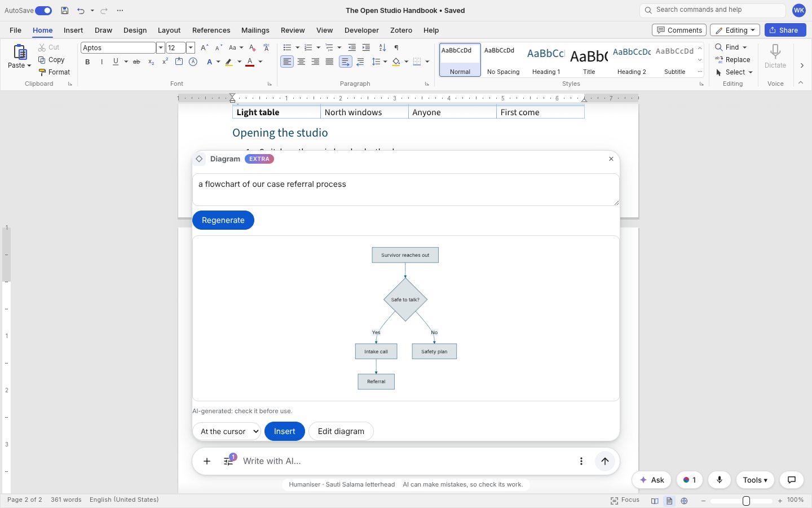This screenshot has width=812, height=508.
Task: Apply Italic formatting
Action: pyautogui.click(x=101, y=62)
